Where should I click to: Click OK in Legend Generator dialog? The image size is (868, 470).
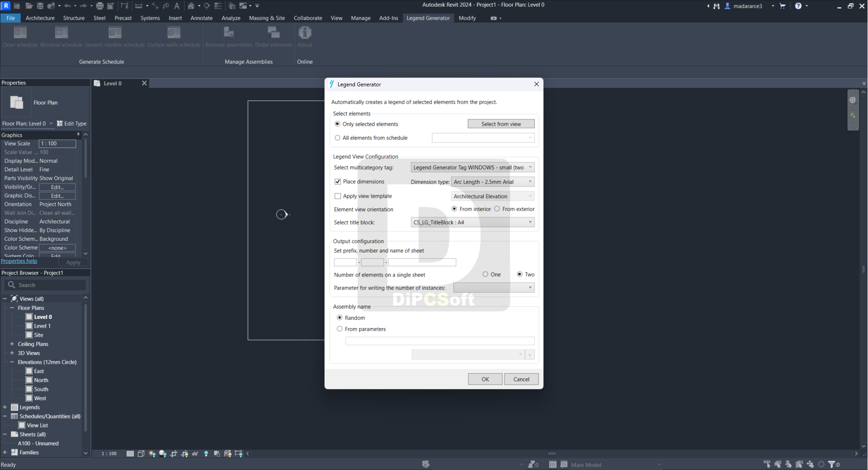click(485, 379)
